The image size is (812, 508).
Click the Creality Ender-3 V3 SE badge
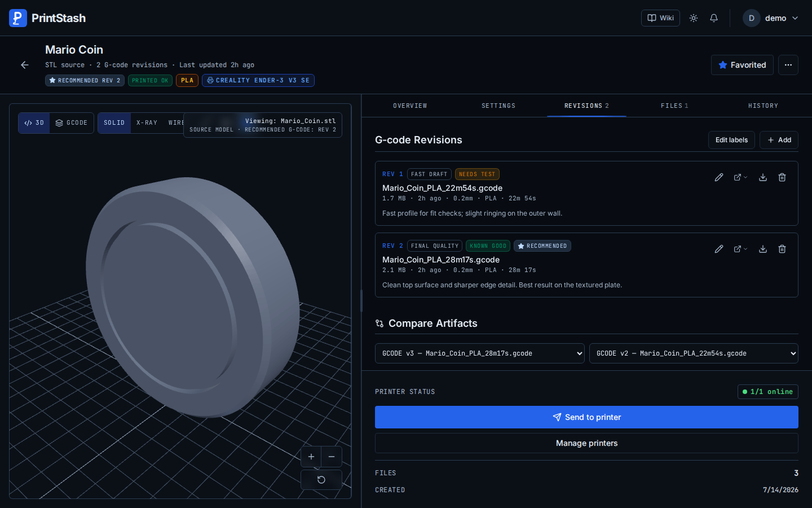click(258, 81)
